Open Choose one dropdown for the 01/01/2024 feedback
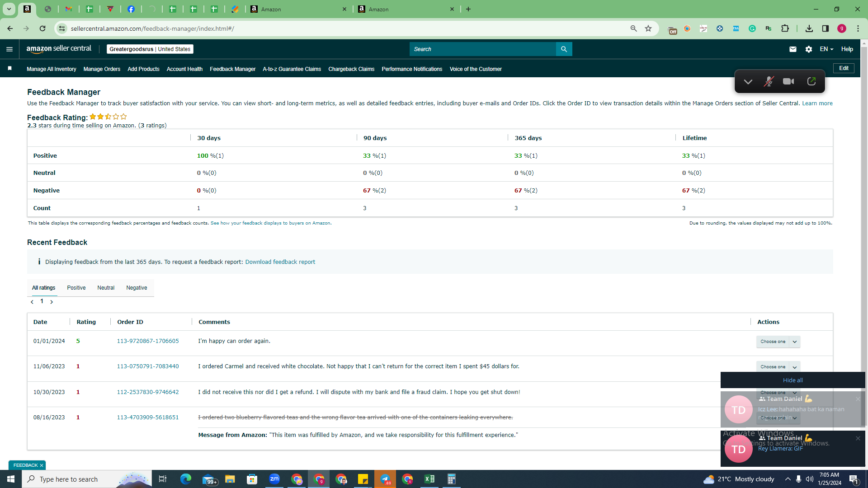This screenshot has height=488, width=868. pyautogui.click(x=778, y=342)
